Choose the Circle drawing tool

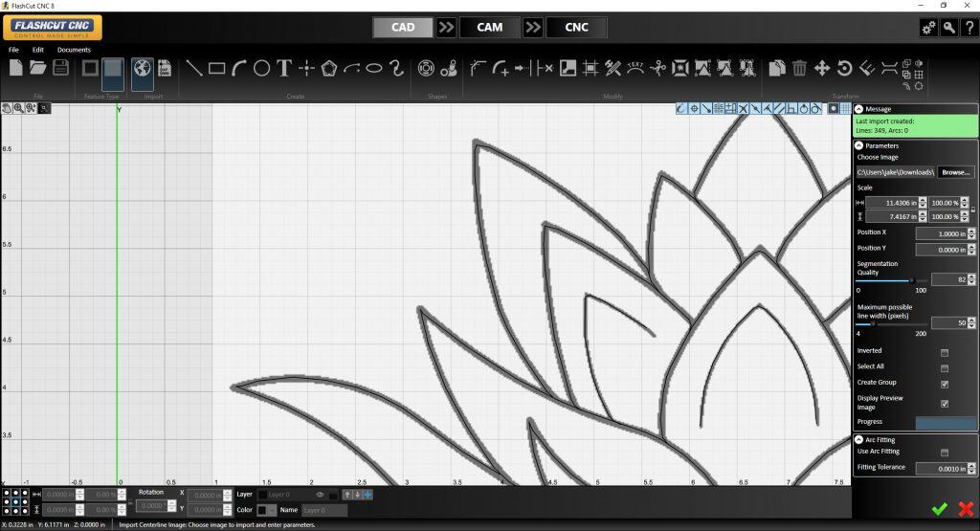point(262,68)
